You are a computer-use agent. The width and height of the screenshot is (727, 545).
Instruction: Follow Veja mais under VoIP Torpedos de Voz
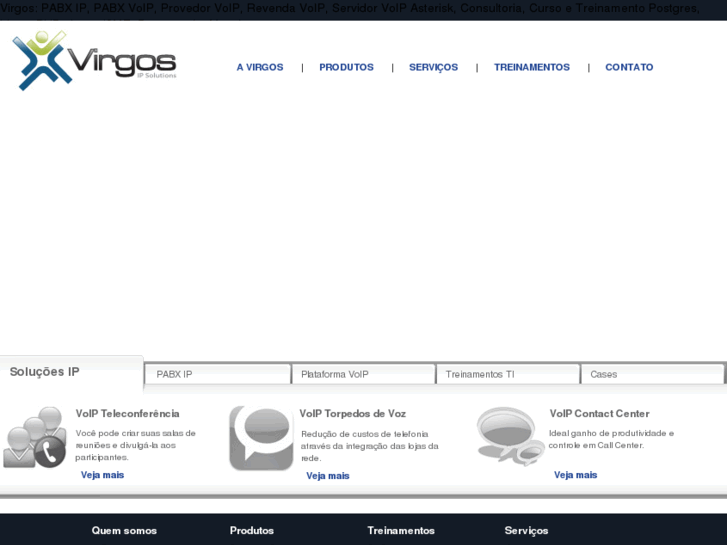point(328,476)
